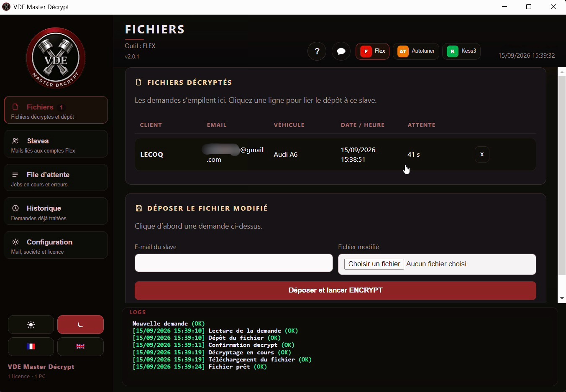Viewport: 566px width, 392px height.
Task: Click the VDE Master Decrypt logo
Action: click(x=56, y=58)
